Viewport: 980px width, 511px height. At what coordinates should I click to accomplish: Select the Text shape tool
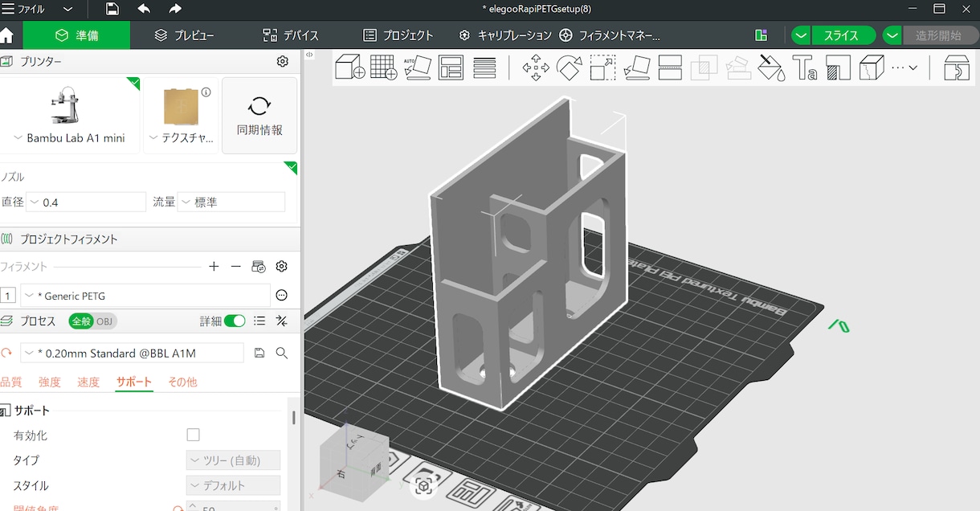tap(805, 67)
